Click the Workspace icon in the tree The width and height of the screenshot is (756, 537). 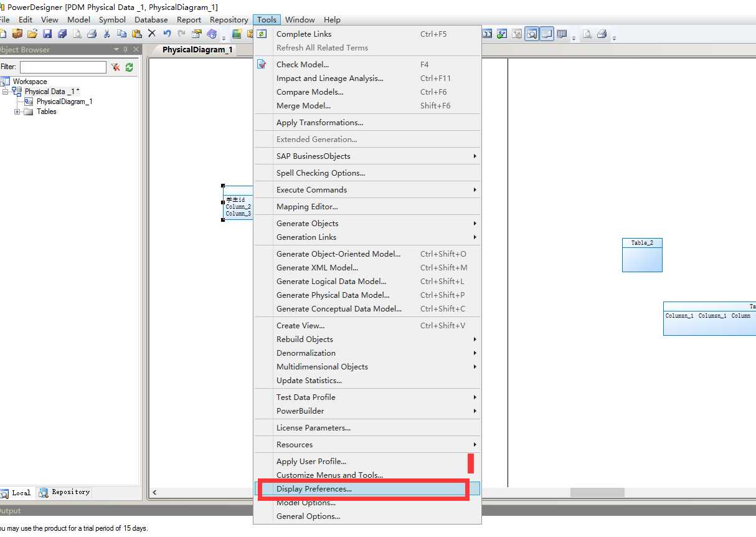tap(6, 82)
